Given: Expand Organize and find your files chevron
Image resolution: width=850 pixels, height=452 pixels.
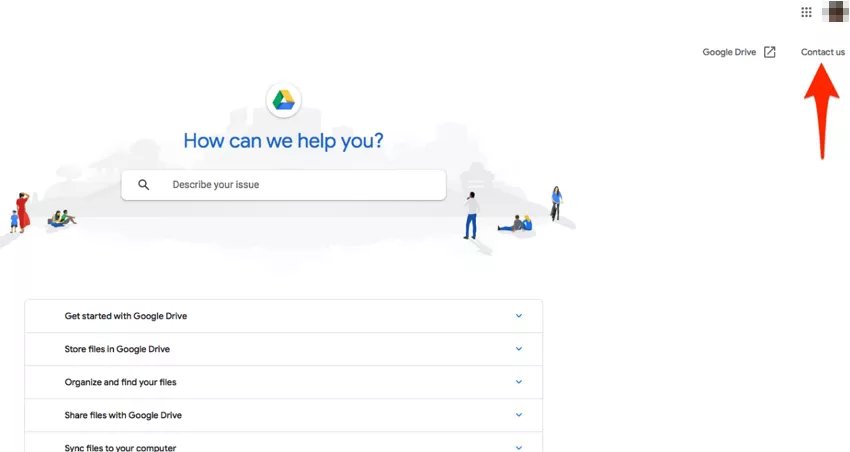Looking at the screenshot, I should (519, 382).
